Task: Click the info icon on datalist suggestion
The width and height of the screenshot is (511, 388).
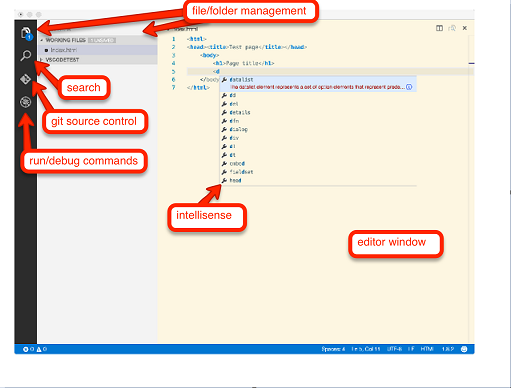Action: click(x=409, y=87)
